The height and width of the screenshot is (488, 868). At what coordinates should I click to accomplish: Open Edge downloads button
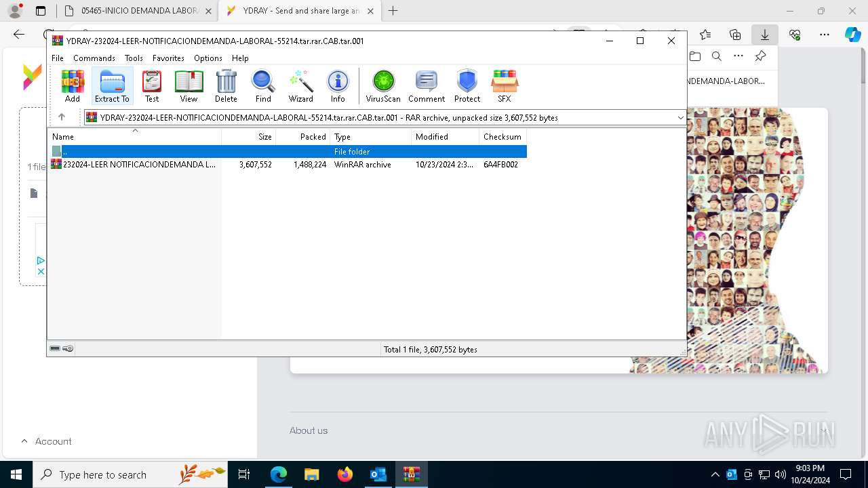coord(764,35)
